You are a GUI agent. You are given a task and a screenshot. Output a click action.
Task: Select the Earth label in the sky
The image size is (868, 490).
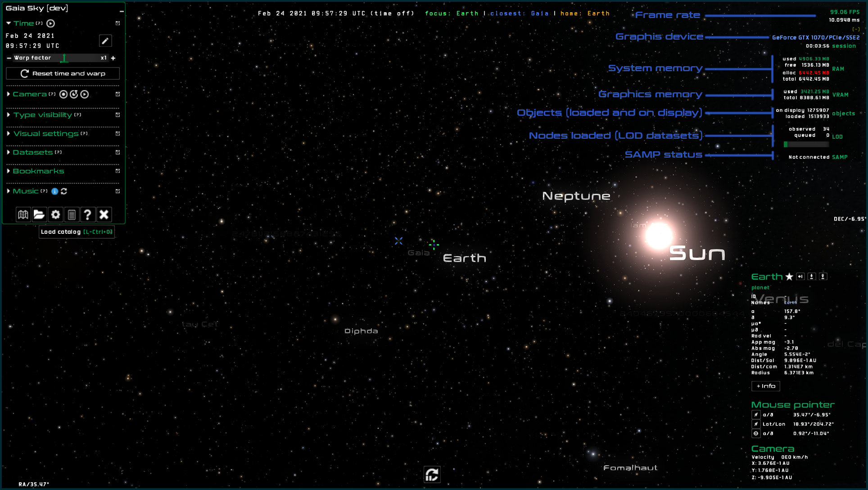[x=465, y=258]
